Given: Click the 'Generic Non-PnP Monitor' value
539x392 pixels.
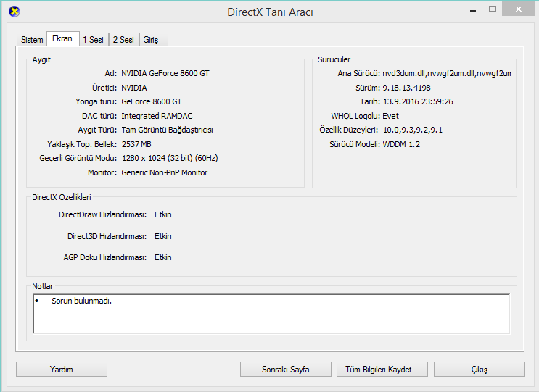Looking at the screenshot, I should click(165, 172).
